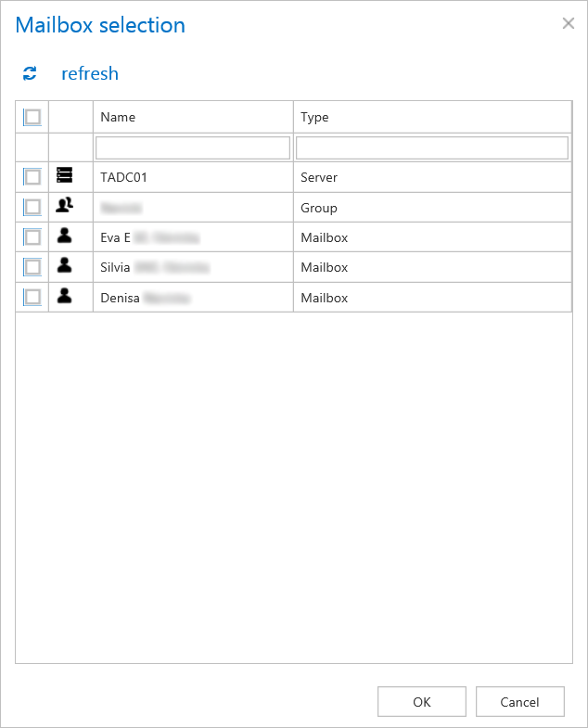Click the refresh text link

90,74
